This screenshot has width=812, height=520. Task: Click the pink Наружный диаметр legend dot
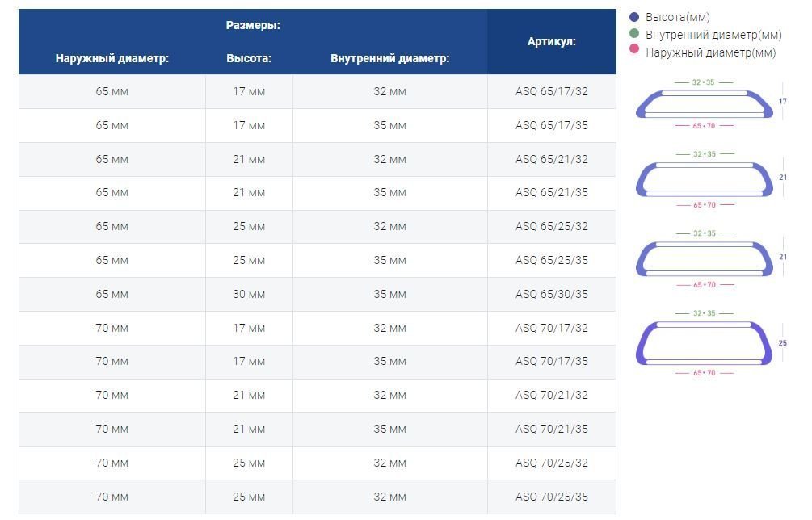click(x=634, y=50)
